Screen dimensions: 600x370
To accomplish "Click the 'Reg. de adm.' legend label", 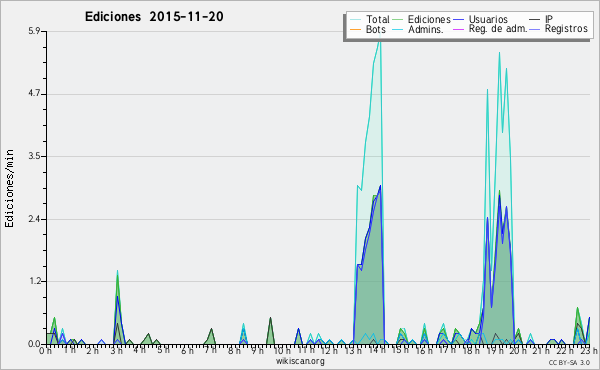I will (x=498, y=29).
